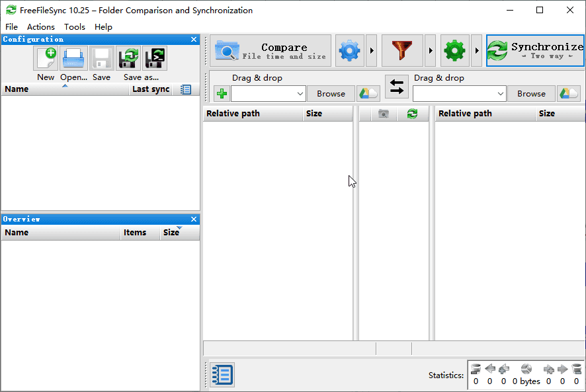The width and height of the screenshot is (586, 392).
Task: Open the File menu
Action: (x=12, y=27)
